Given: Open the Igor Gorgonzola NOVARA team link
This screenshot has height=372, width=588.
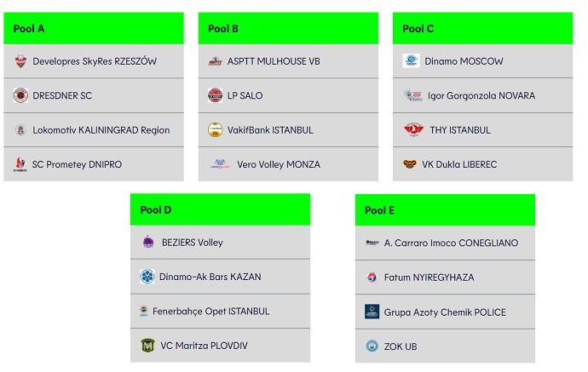Looking at the screenshot, I should [481, 96].
